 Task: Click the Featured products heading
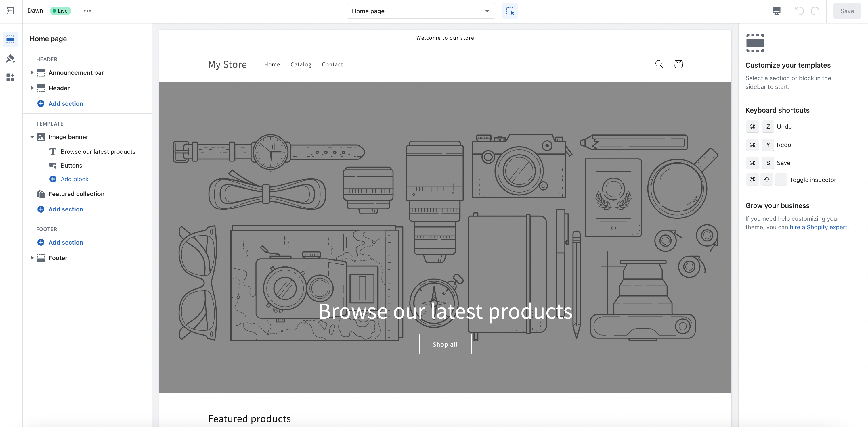249,419
